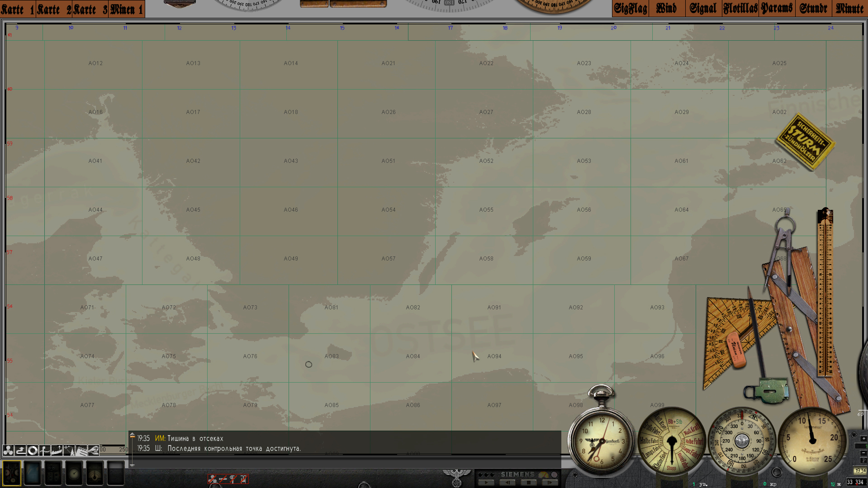This screenshot has width=868, height=488.
Task: Click the plus time compression button
Action: [x=863, y=439]
